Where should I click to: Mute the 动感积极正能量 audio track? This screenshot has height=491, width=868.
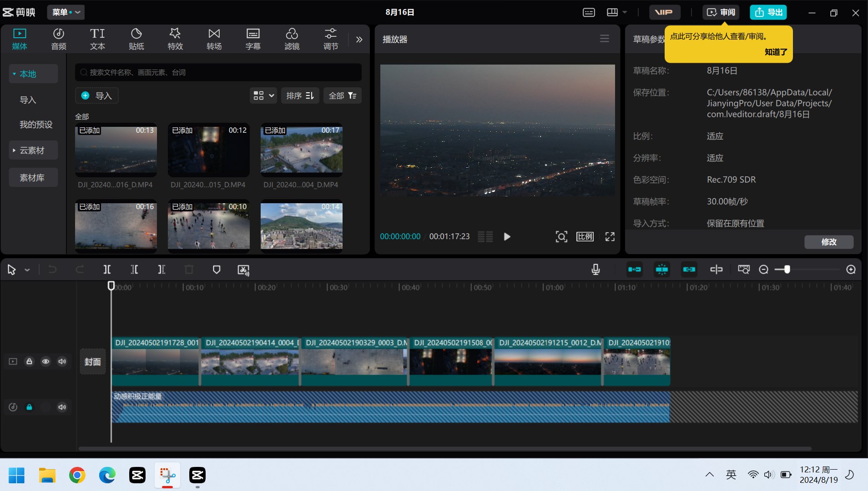tap(62, 407)
